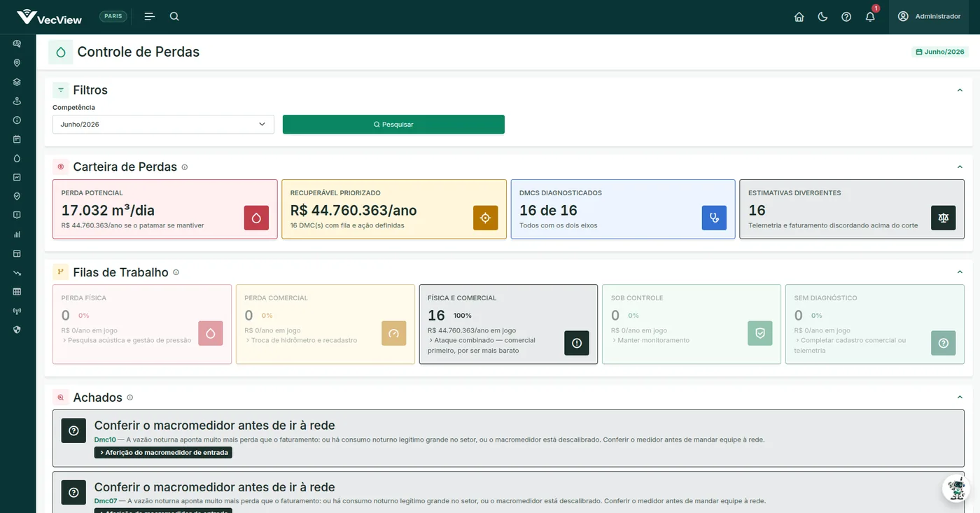Click the question icon in Sem Diagnóstico

point(943,343)
